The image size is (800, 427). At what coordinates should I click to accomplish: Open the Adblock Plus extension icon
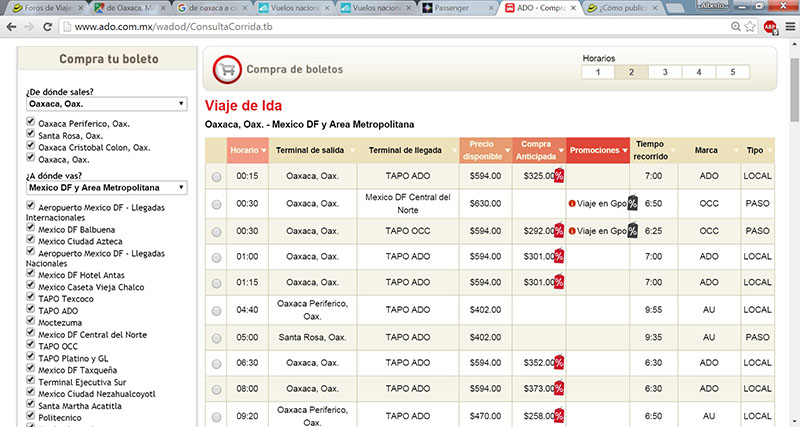(770, 27)
